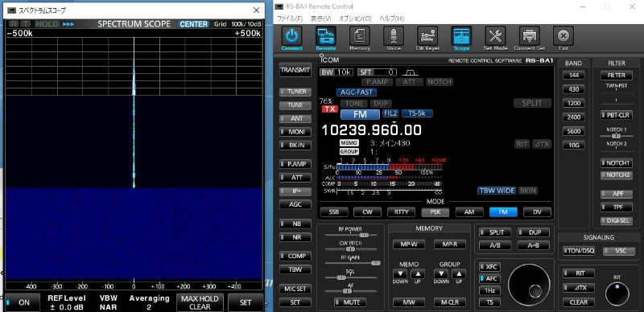Viewport: 644px width, 312px height.
Task: Click group UP arrow button
Action: [x=459, y=274]
